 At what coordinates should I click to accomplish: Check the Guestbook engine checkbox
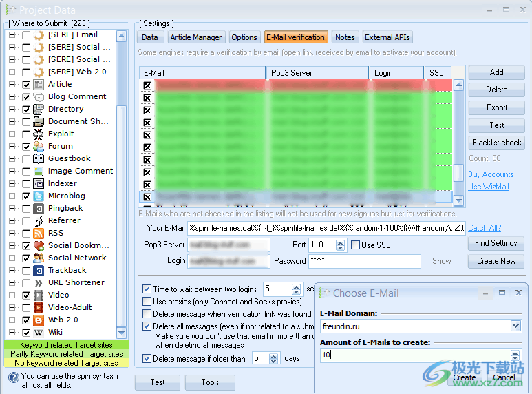pyautogui.click(x=26, y=159)
